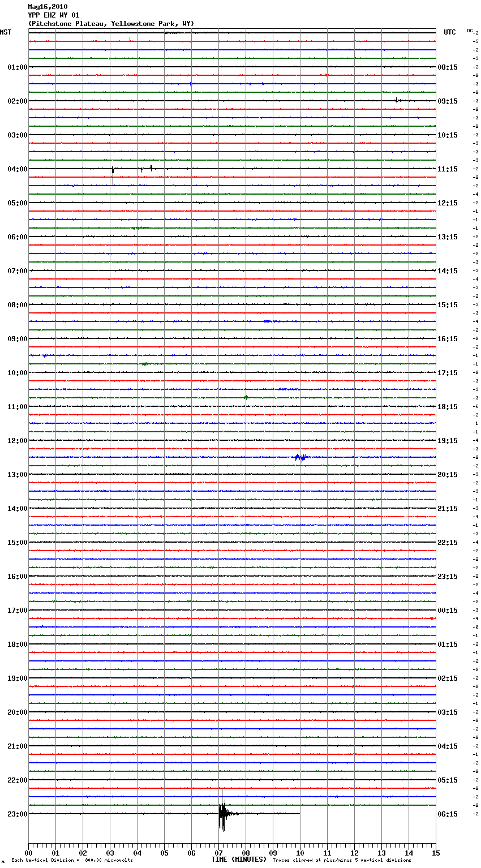Image resolution: width=481 pixels, height=868 pixels.
Task: Select the 04:00 MST time label
Action: click(17, 169)
